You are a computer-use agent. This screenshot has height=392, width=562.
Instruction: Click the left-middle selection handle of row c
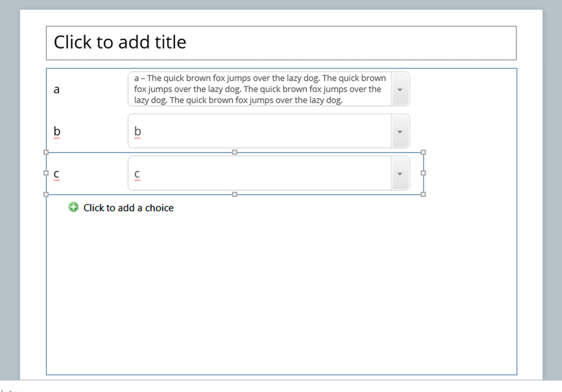click(x=46, y=173)
